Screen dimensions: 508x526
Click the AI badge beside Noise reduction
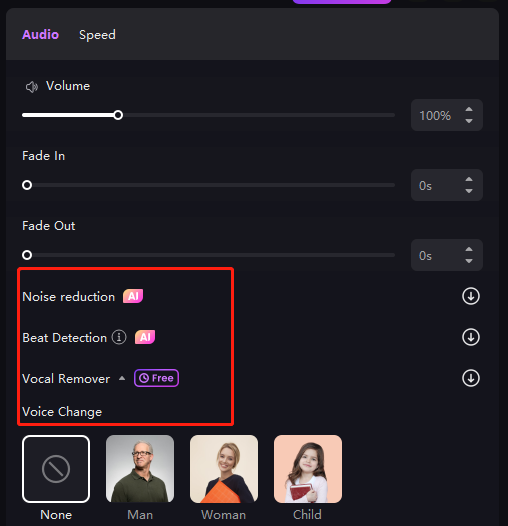133,296
